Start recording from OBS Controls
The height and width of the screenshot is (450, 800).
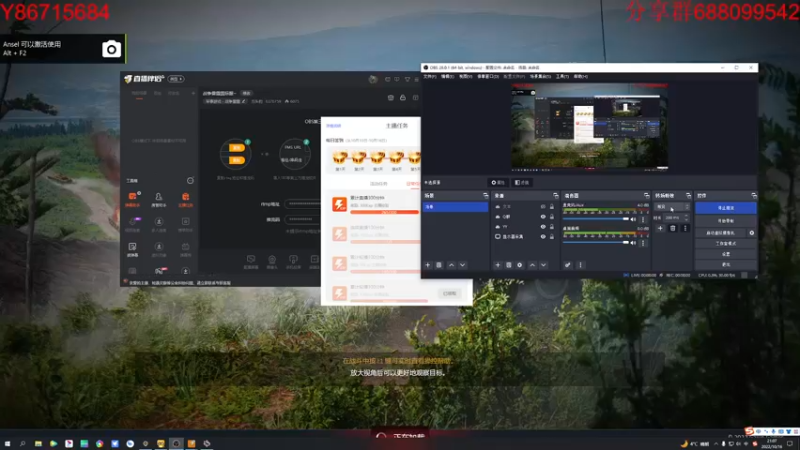click(x=726, y=221)
